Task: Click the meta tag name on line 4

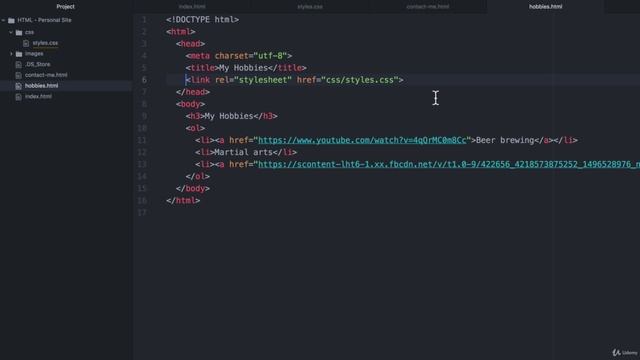Action: 200,56
